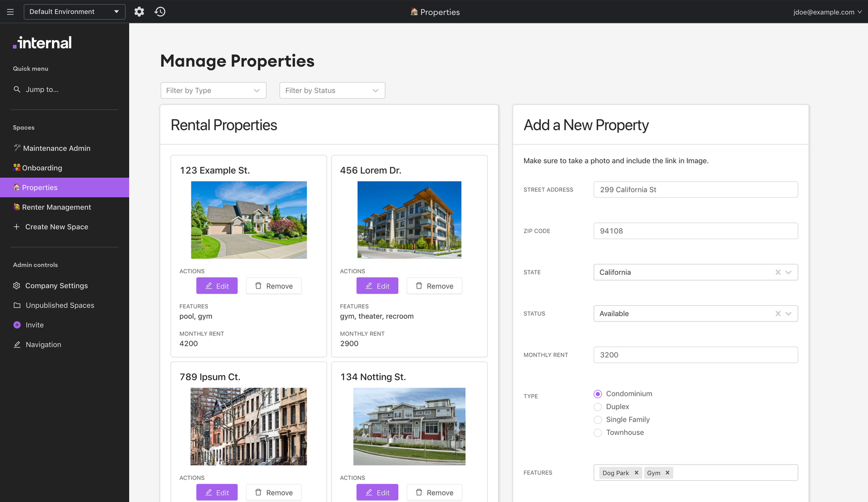Open the Default Environment selector
This screenshot has width=868, height=502.
click(x=74, y=11)
